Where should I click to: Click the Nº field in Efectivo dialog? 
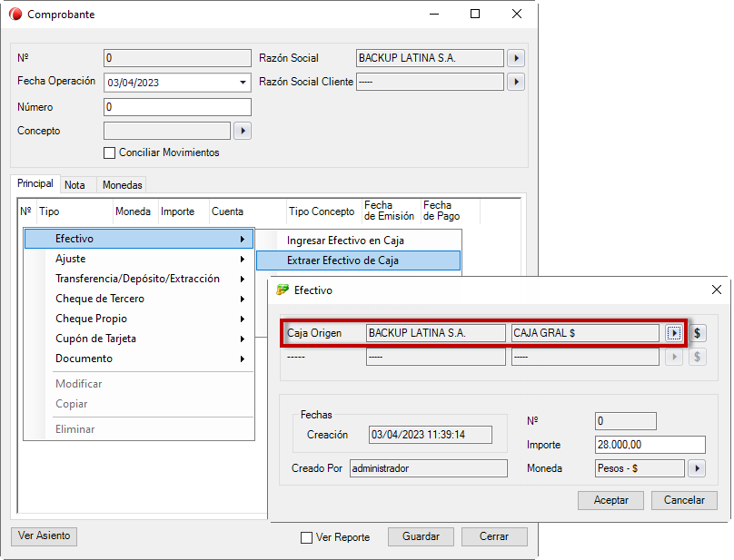click(625, 421)
